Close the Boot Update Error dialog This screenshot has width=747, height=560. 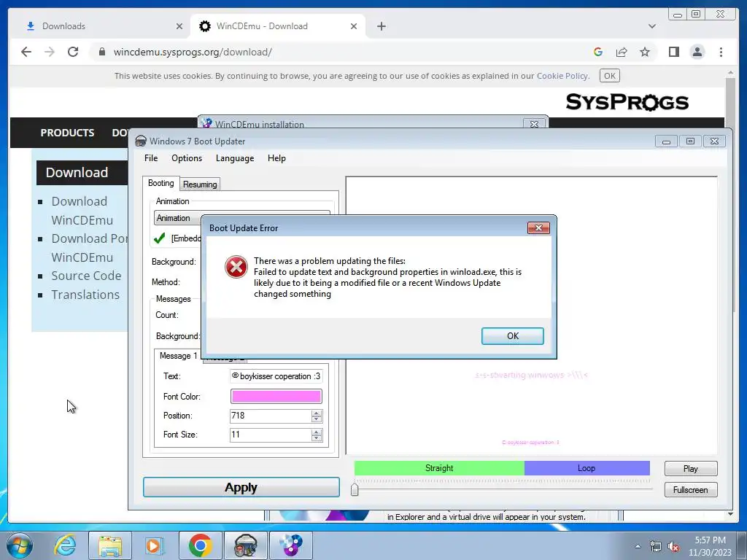tap(538, 227)
